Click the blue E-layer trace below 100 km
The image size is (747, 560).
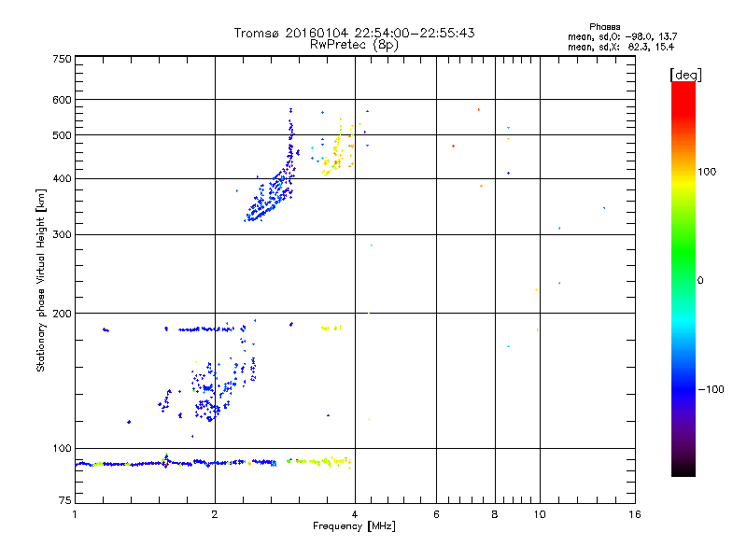click(x=176, y=463)
